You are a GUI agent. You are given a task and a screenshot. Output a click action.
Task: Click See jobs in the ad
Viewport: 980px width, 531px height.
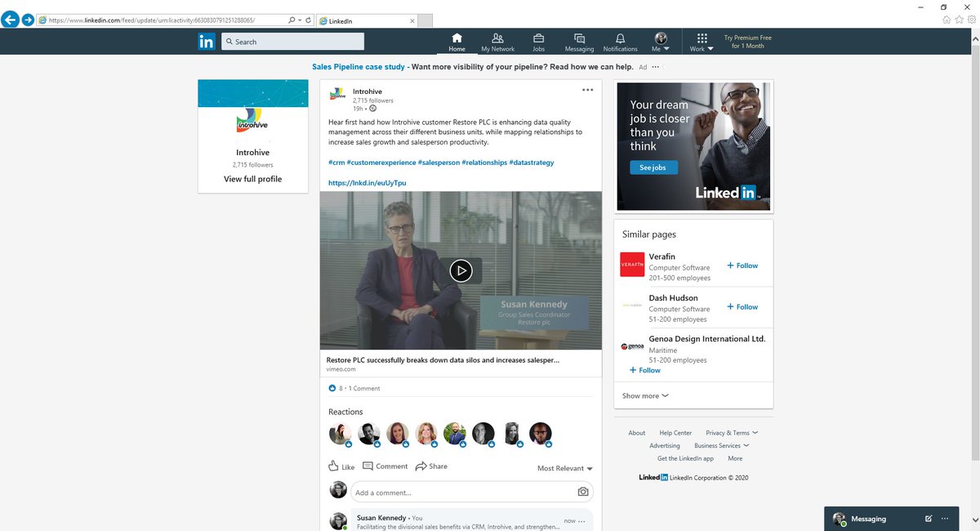(x=653, y=167)
